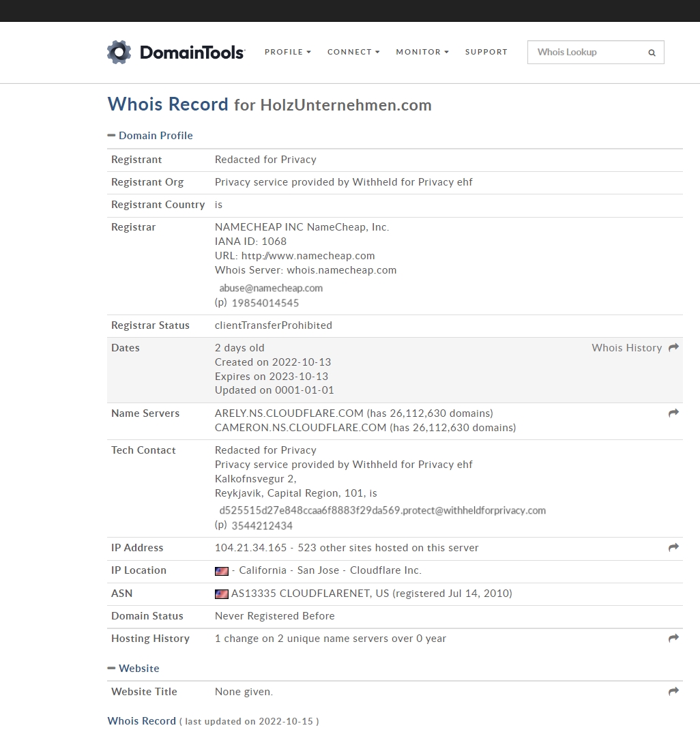700x730 pixels.
Task: Click 'URL: http://www.namecheap.com' text
Action: [x=295, y=256]
